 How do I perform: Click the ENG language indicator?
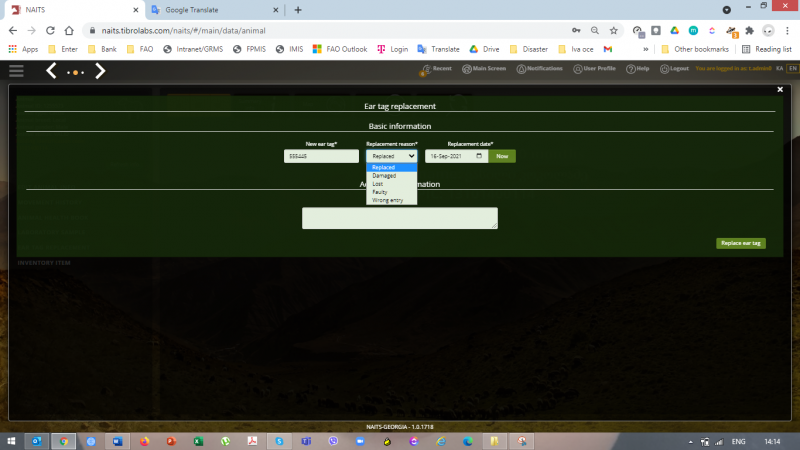738,441
